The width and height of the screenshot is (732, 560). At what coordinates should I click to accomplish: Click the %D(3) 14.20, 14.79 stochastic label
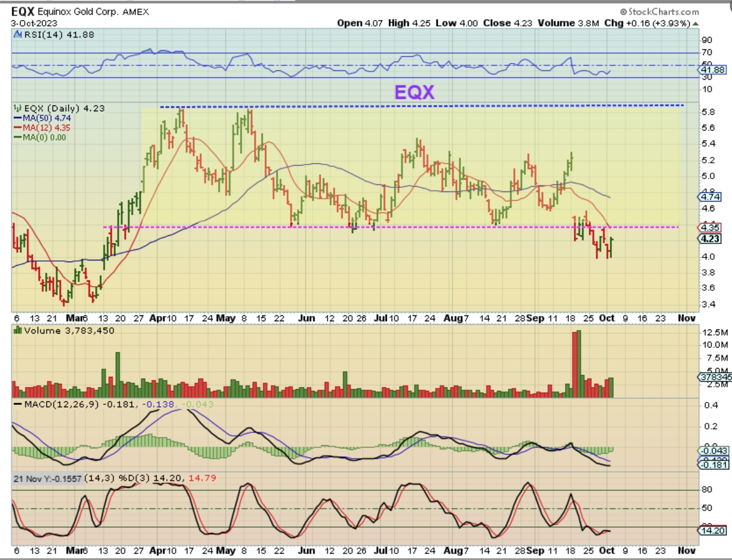click(x=168, y=478)
